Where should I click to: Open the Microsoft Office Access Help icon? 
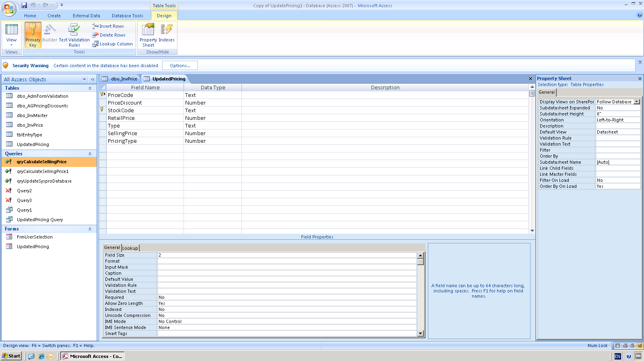(x=640, y=15)
